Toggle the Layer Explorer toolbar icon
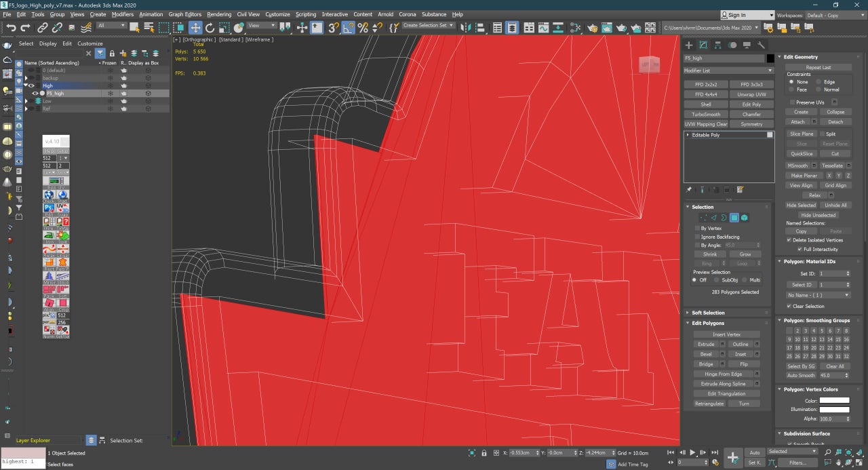This screenshot has width=868, height=470. (x=512, y=28)
